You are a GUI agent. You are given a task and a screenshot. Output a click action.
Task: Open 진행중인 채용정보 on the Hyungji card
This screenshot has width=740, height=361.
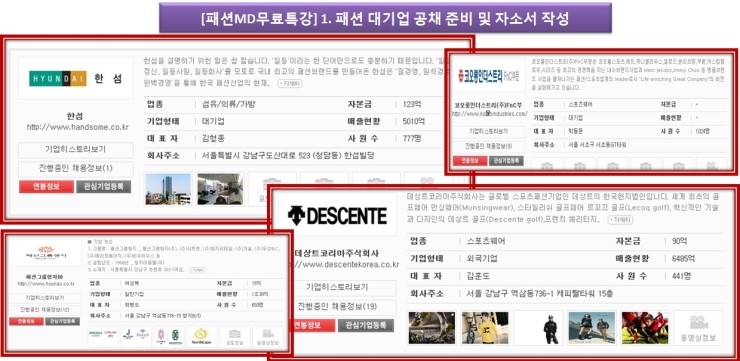[x=45, y=310]
